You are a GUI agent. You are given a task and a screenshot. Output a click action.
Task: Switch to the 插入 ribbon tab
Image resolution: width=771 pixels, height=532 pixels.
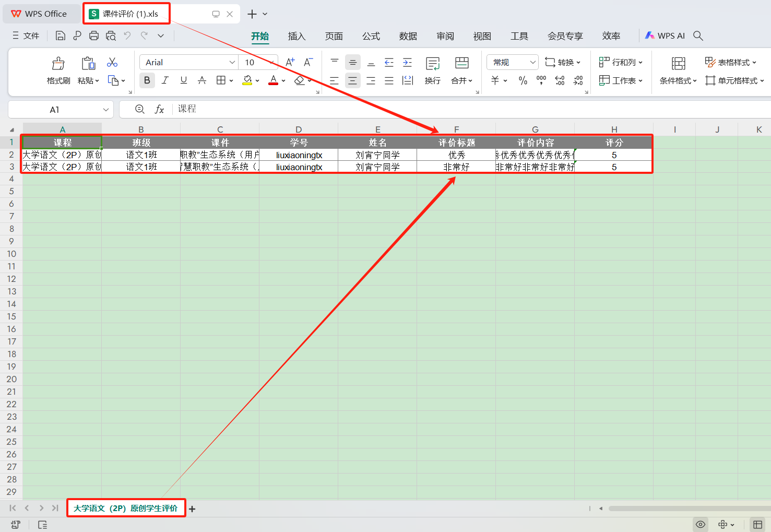click(x=296, y=36)
